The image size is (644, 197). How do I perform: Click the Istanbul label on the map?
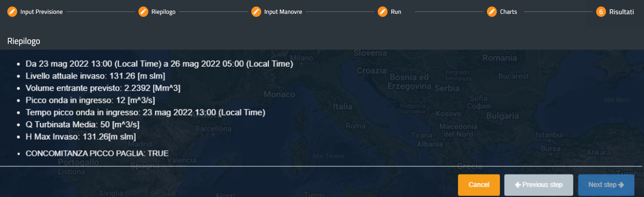point(549,135)
